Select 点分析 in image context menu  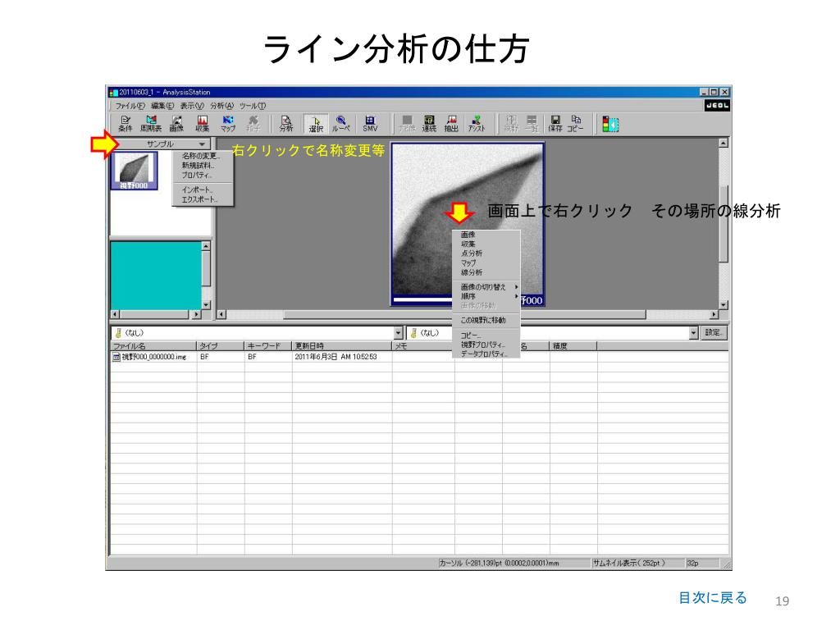point(472,253)
